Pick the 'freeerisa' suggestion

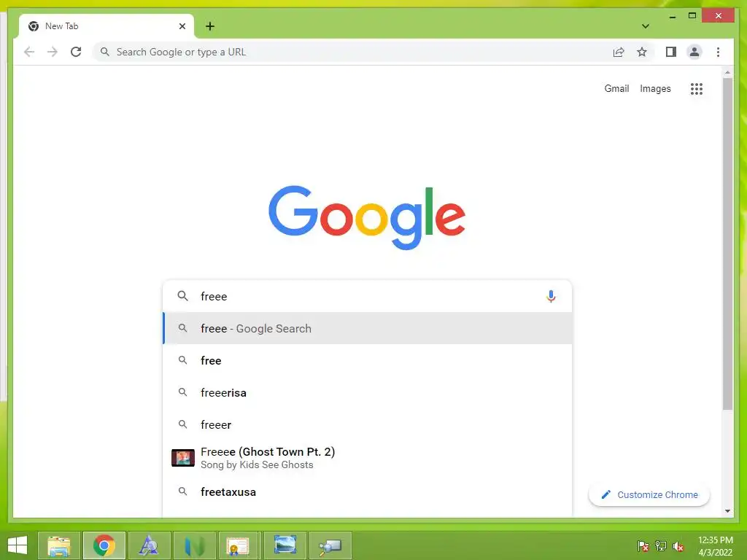pos(367,392)
